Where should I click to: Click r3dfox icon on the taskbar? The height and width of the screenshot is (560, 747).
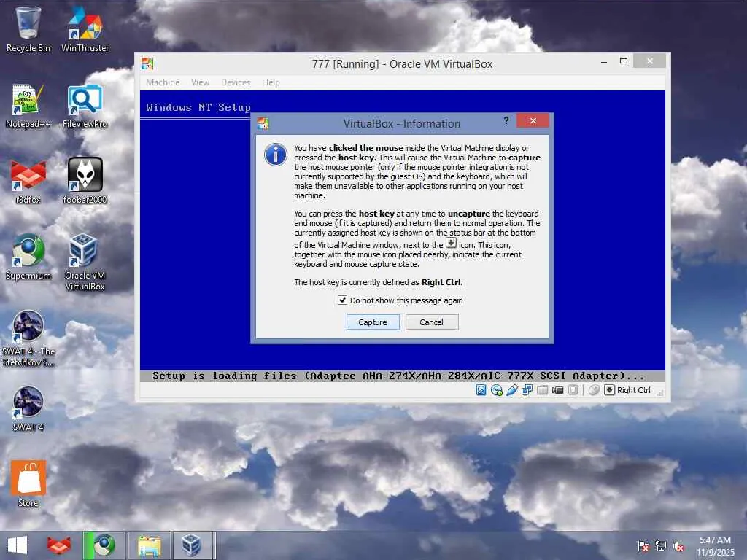coord(58,545)
